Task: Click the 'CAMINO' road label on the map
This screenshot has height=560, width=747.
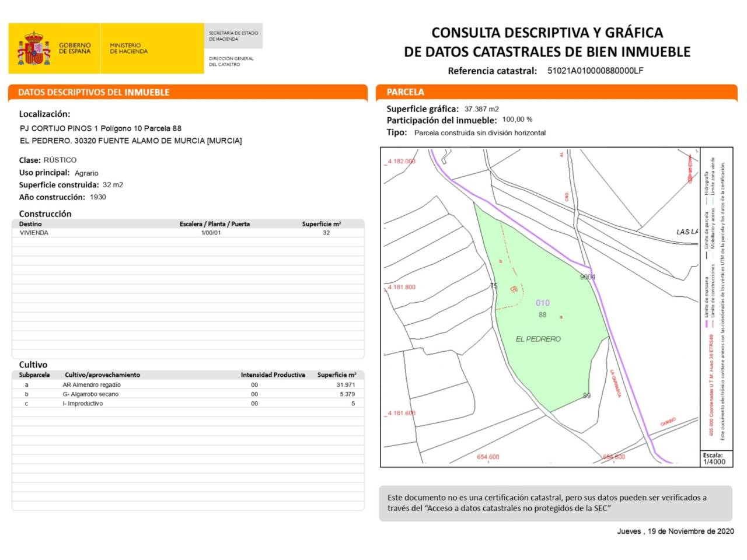Action: click(x=668, y=422)
